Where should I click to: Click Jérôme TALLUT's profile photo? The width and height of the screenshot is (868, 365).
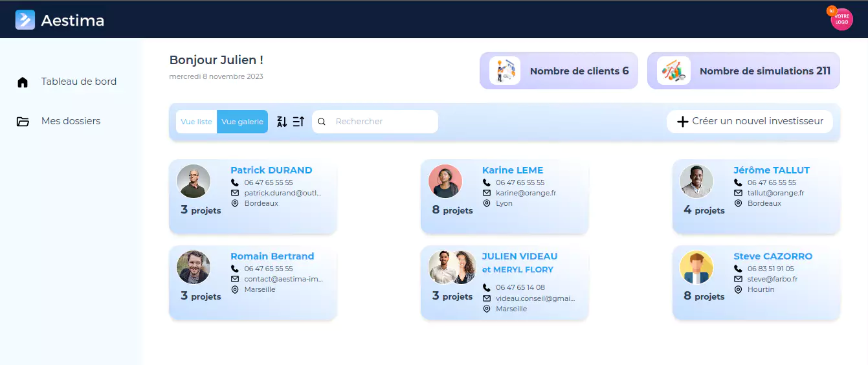[696, 181]
